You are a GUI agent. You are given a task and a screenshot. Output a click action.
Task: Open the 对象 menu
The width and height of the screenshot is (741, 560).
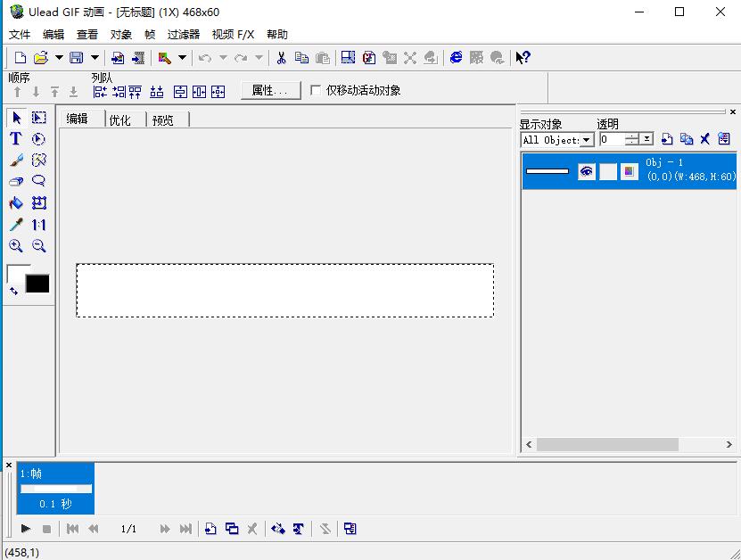[x=121, y=34]
